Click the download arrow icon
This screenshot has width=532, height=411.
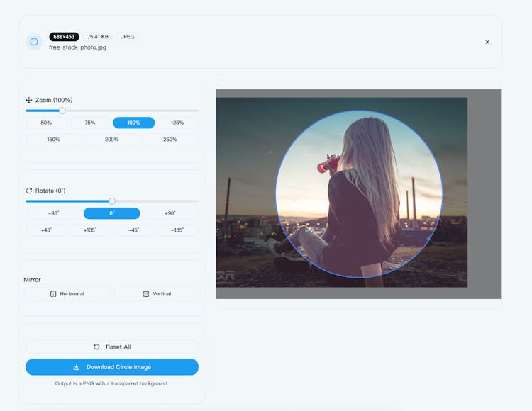pos(77,367)
